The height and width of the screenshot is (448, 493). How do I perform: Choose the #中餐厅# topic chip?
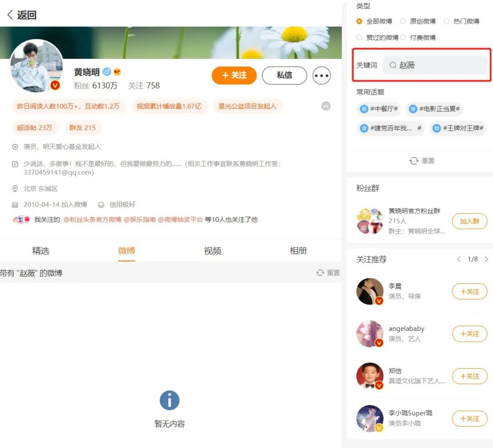tap(378, 109)
